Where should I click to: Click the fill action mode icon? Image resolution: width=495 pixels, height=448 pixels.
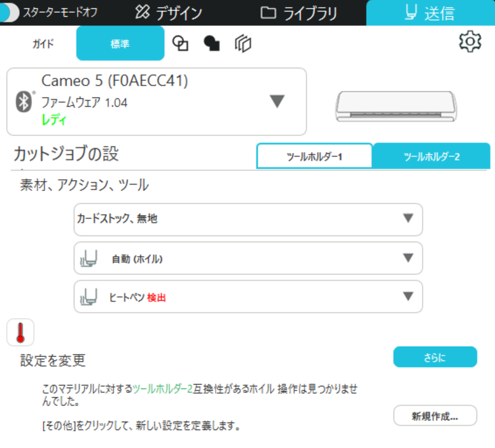(211, 43)
